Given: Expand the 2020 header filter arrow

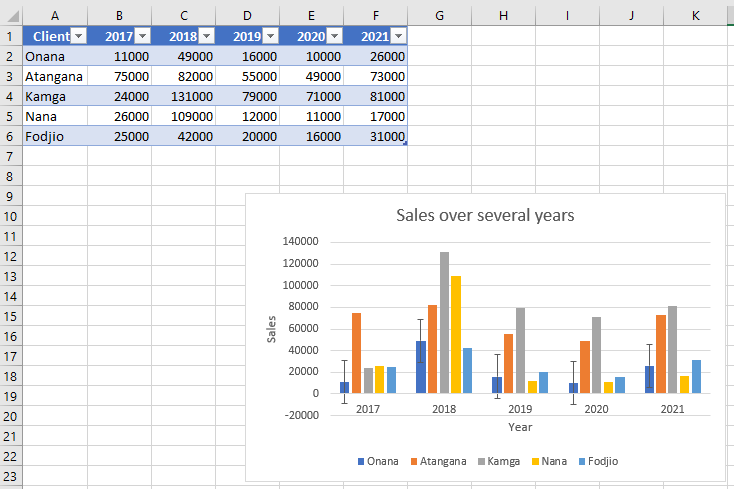Looking at the screenshot, I should coord(335,36).
